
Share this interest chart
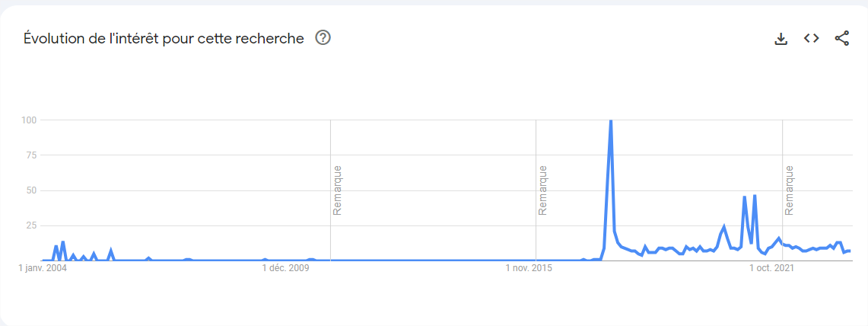[841, 38]
